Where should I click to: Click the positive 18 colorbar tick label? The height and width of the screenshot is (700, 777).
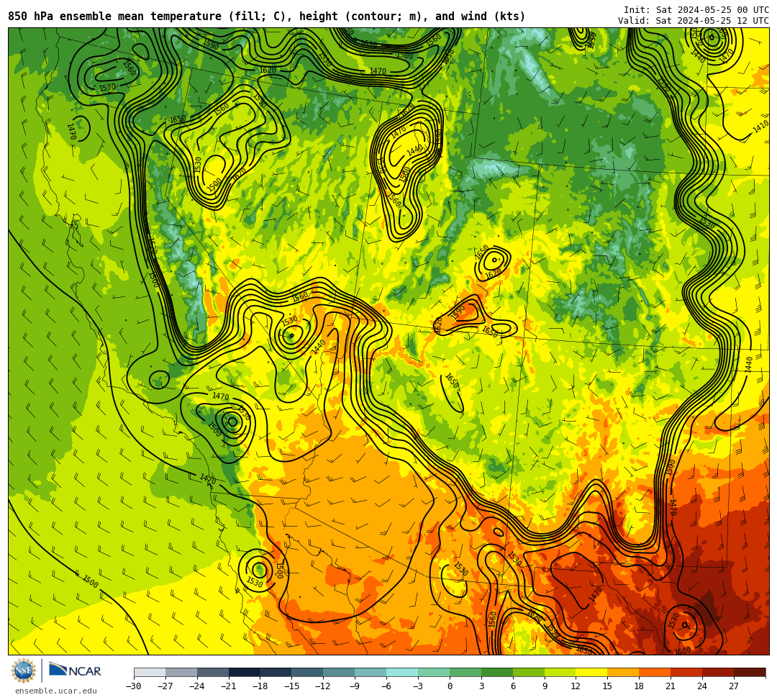coord(640,686)
